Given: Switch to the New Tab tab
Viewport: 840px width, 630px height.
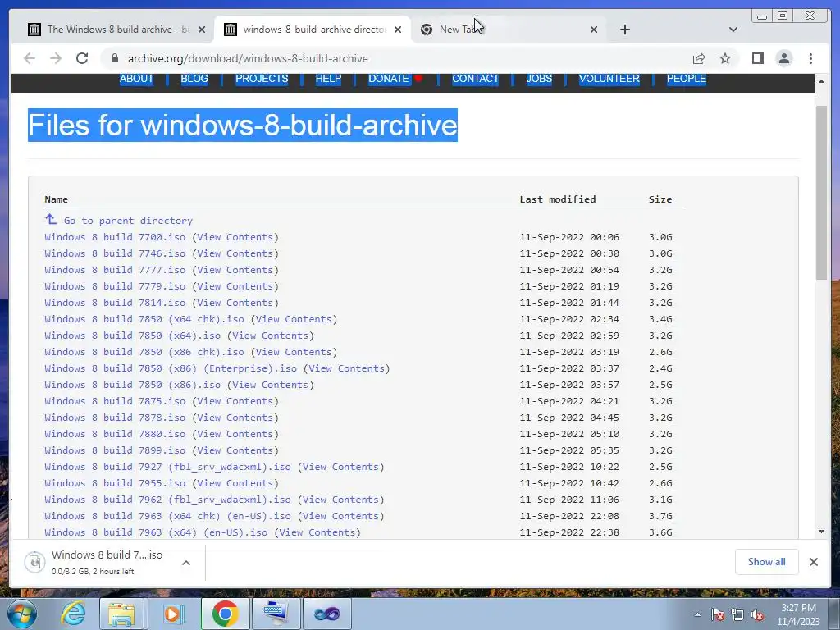Looking at the screenshot, I should [x=509, y=30].
